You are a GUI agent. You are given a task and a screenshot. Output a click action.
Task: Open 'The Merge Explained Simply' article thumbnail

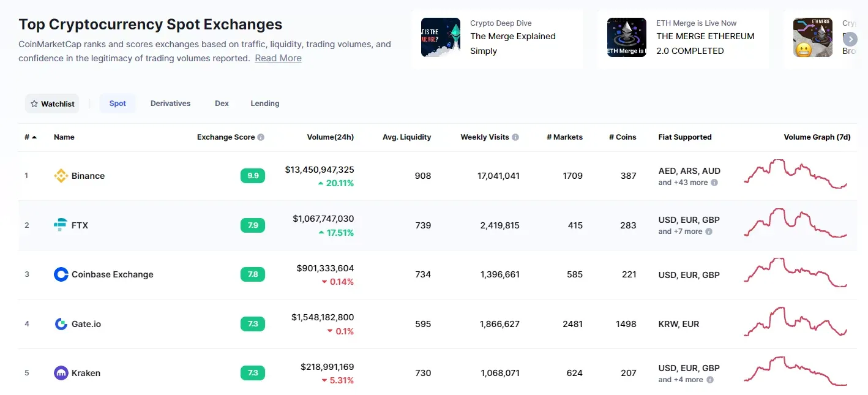point(441,37)
